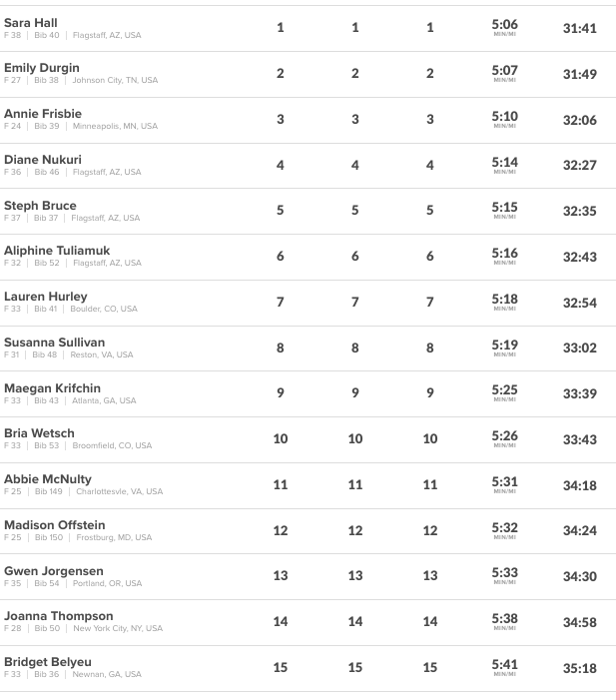Viewport: 616px width, 700px height.
Task: Click the 34:30 finish time
Action: tap(579, 576)
